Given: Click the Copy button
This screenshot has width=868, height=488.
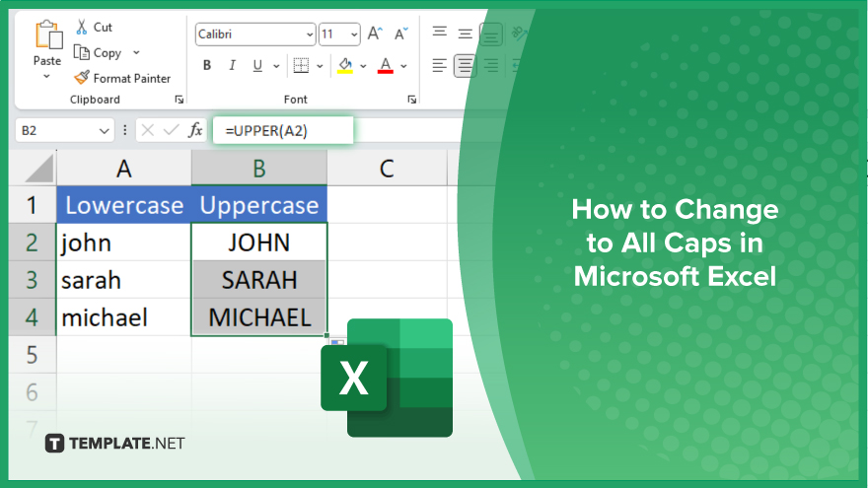Looking at the screenshot, I should [x=98, y=52].
